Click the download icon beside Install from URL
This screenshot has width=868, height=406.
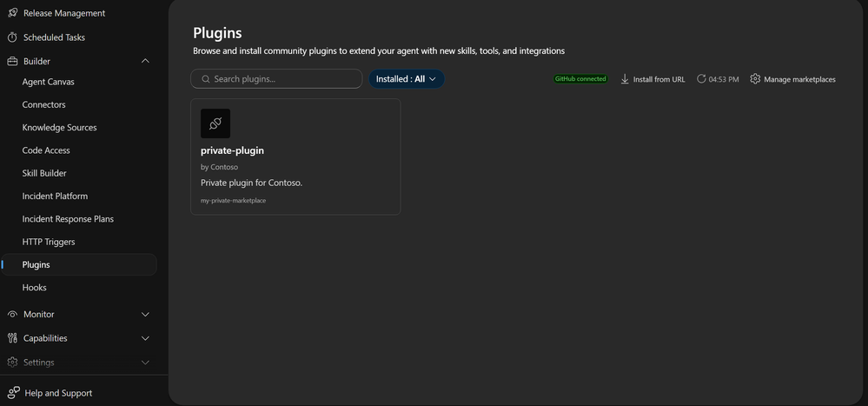point(625,79)
